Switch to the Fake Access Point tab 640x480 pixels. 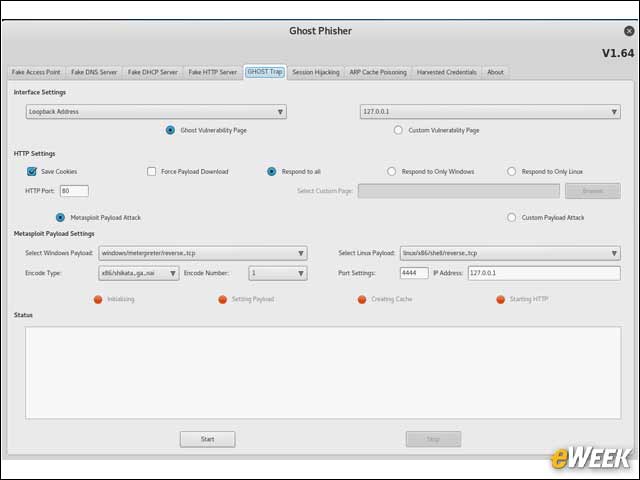click(36, 72)
